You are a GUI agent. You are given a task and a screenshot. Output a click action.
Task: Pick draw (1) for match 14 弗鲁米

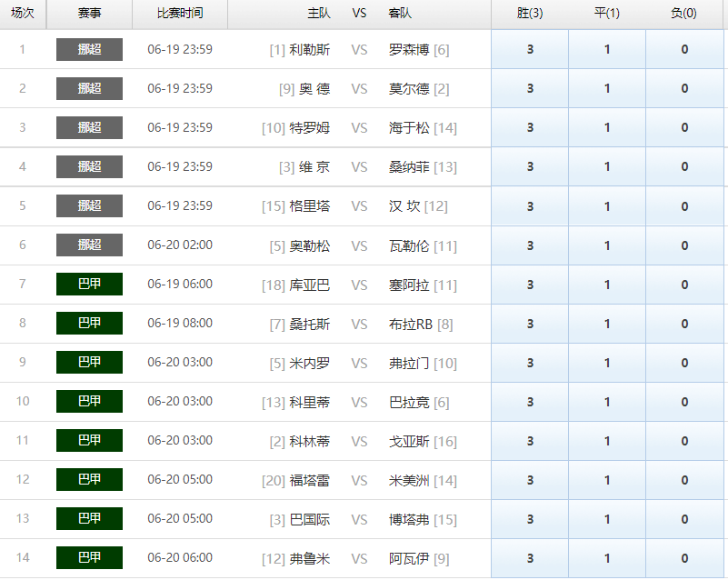pos(607,558)
